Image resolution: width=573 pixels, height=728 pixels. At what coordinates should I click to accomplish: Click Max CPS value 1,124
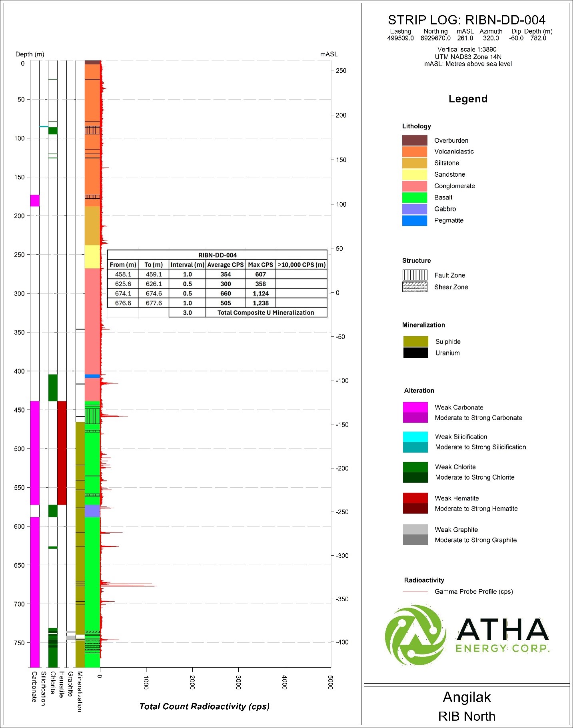[261, 293]
